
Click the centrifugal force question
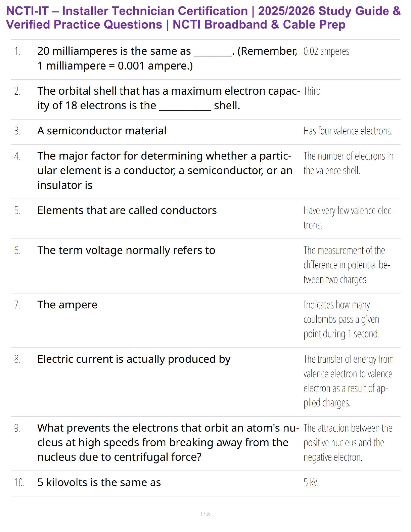click(168, 442)
